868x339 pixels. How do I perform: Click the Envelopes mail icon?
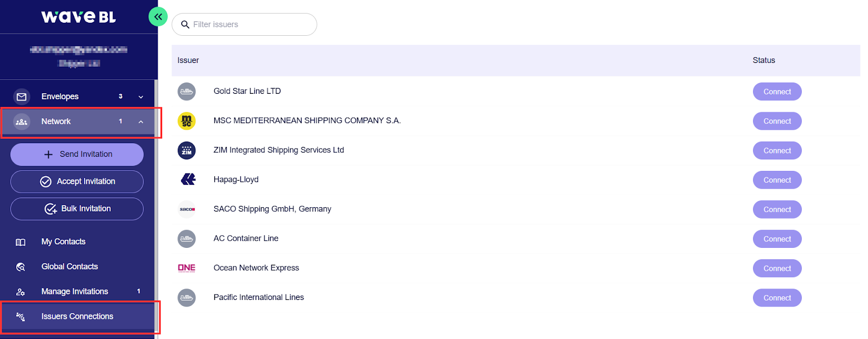(22, 97)
